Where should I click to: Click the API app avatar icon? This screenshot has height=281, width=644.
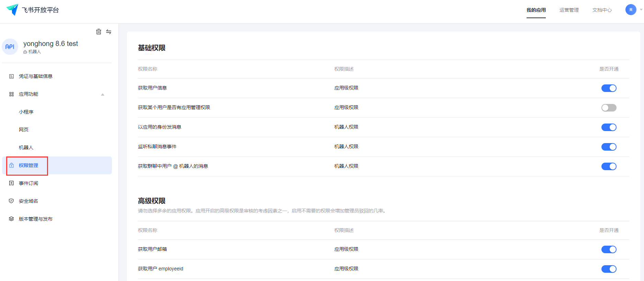pos(10,47)
